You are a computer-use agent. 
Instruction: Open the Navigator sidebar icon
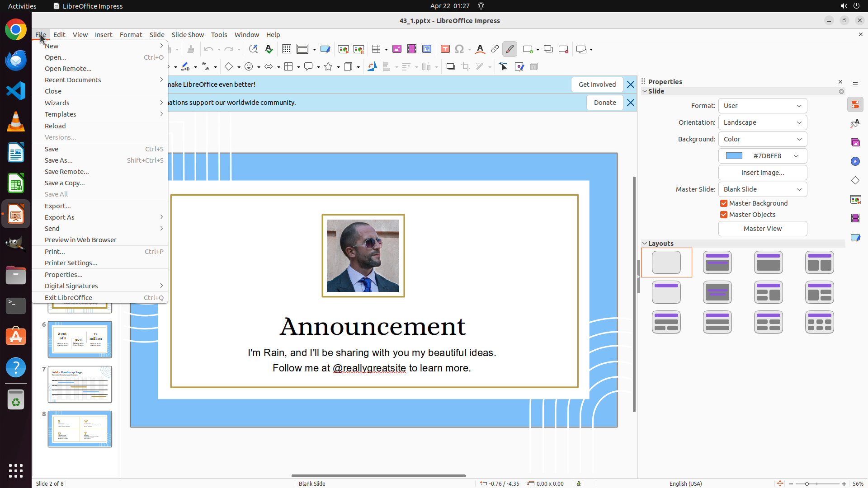coord(855,161)
